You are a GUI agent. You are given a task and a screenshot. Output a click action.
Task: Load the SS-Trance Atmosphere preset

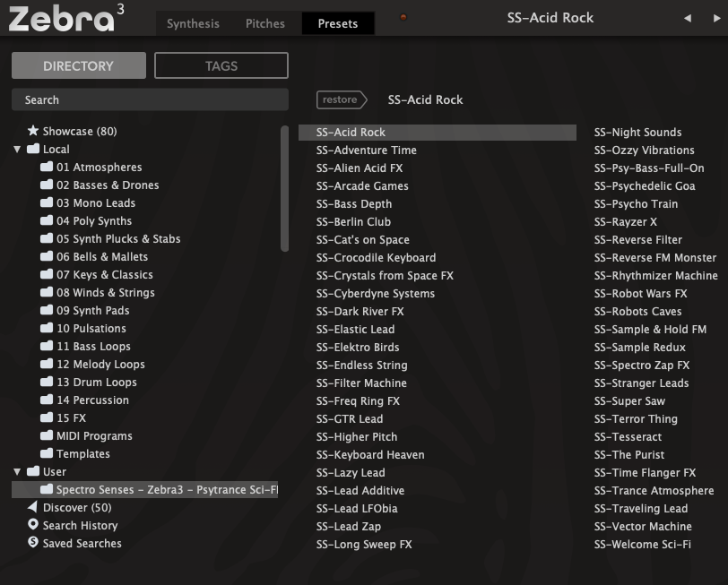coord(654,490)
